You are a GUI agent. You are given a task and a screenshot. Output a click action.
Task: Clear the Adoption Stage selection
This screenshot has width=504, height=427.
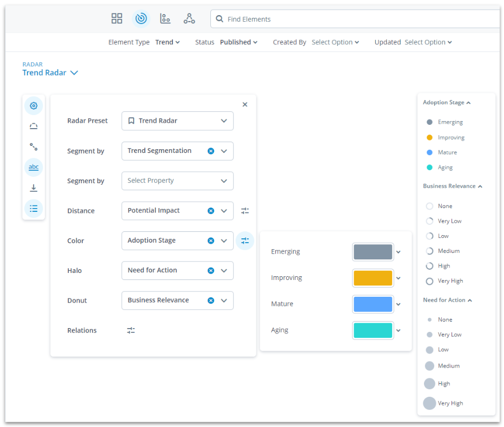[211, 241]
